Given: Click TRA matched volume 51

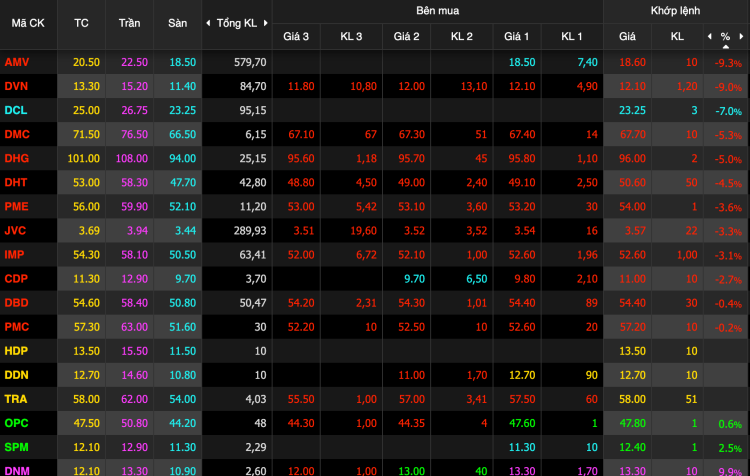Looking at the screenshot, I should tap(691, 399).
